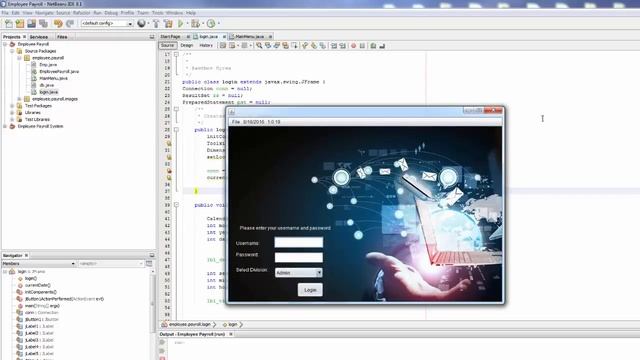The height and width of the screenshot is (360, 640).
Task: Open the Tools menu
Action: pos(158,13)
